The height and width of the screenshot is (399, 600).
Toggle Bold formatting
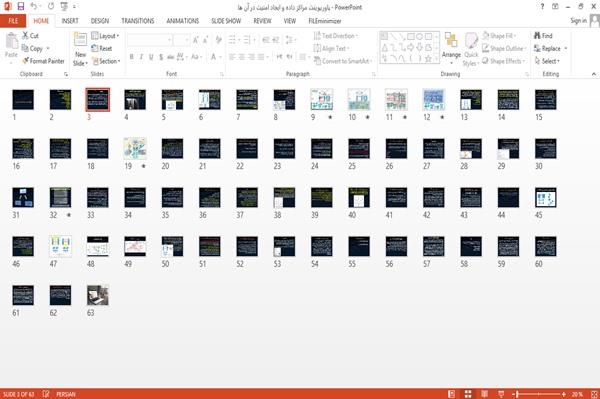coord(131,57)
